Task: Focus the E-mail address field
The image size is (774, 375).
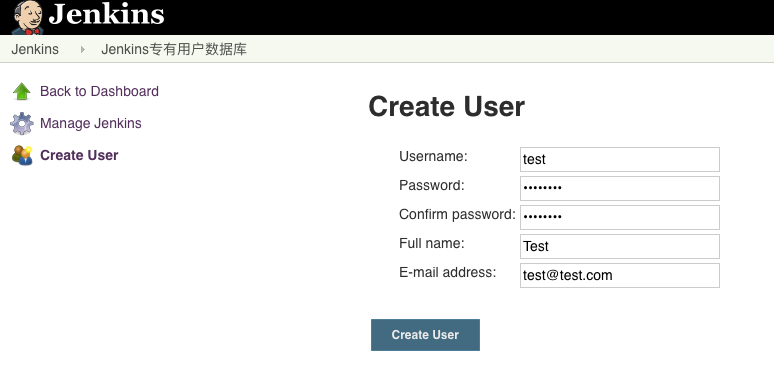Action: (619, 275)
